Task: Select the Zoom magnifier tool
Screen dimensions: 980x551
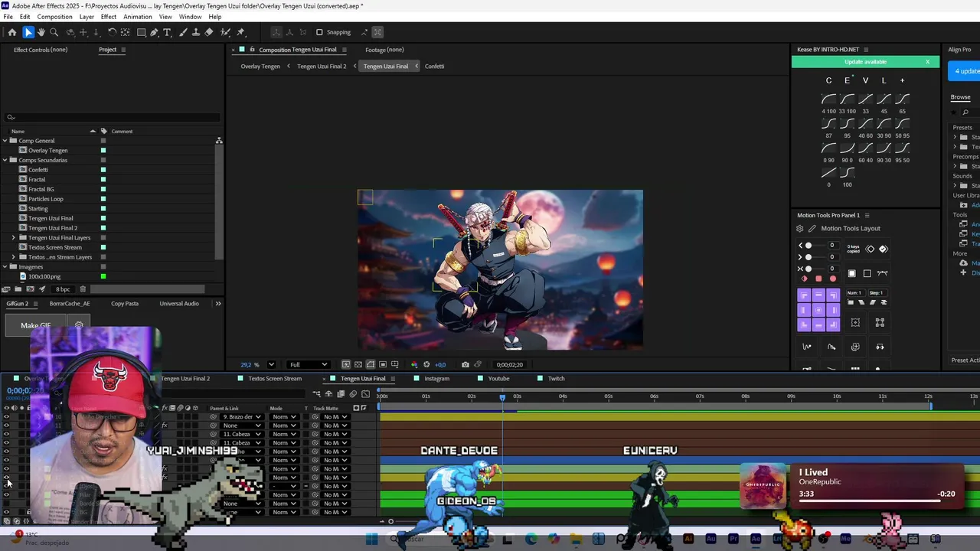Action: (54, 32)
